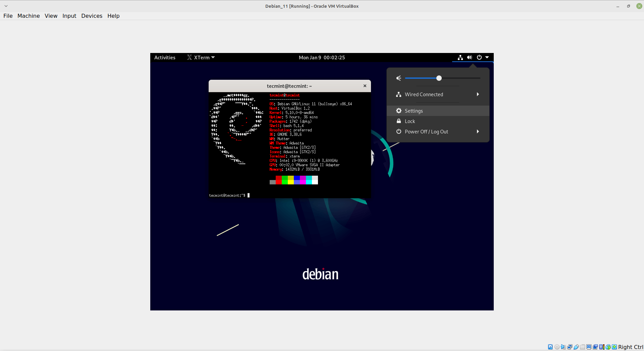Click the Host: VirtualBox 1.2 line
This screenshot has height=351, width=644.
[289, 108]
